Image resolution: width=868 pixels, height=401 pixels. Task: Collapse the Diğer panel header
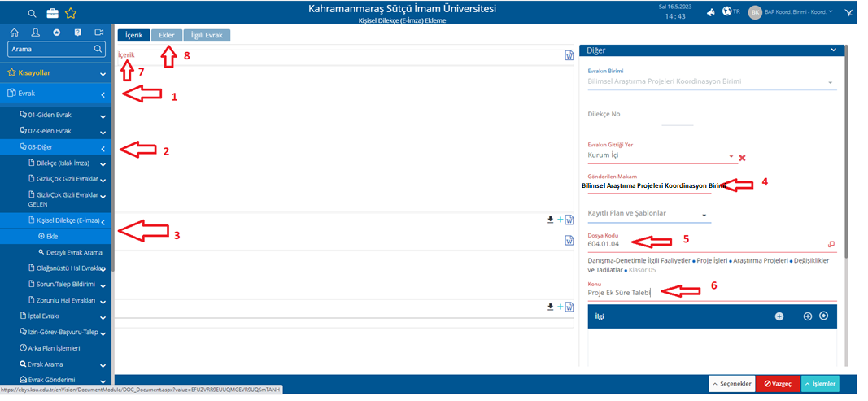(832, 50)
